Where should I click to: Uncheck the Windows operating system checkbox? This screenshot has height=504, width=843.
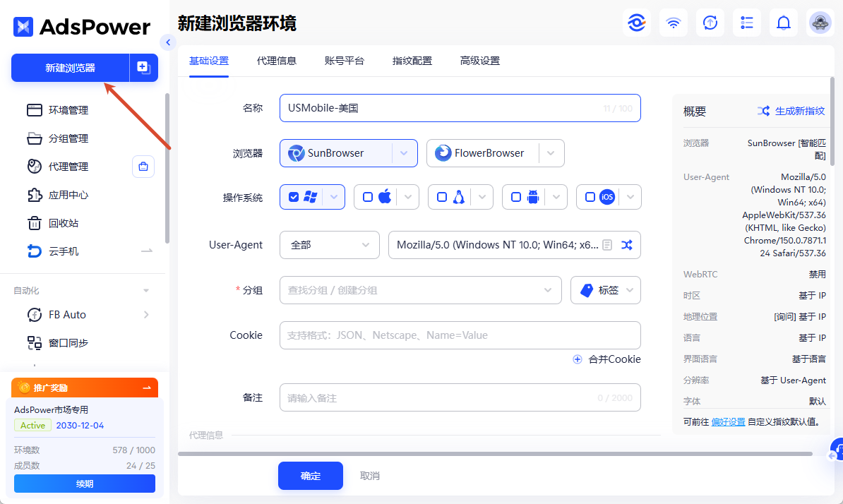click(x=294, y=197)
